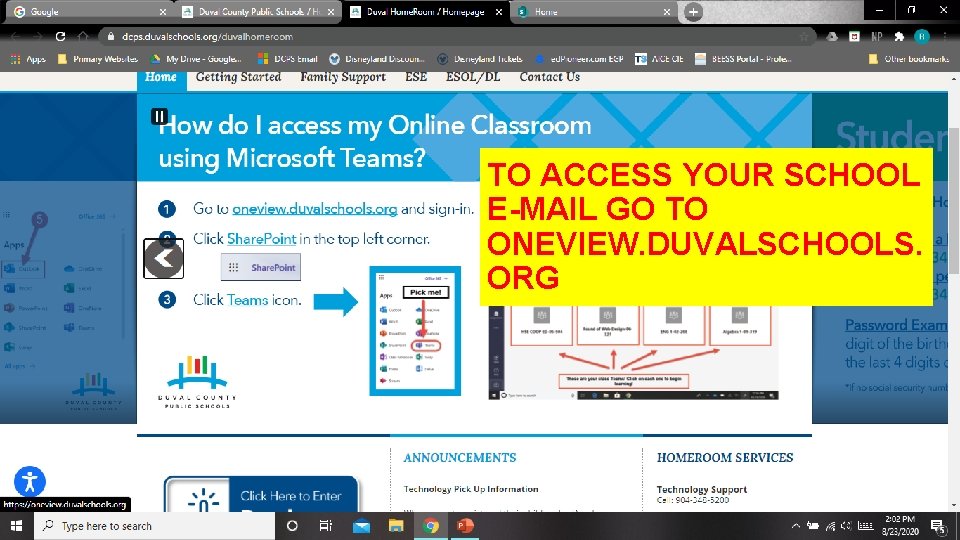Open the taskbar clock and date
The height and width of the screenshot is (540, 960).
(900, 526)
